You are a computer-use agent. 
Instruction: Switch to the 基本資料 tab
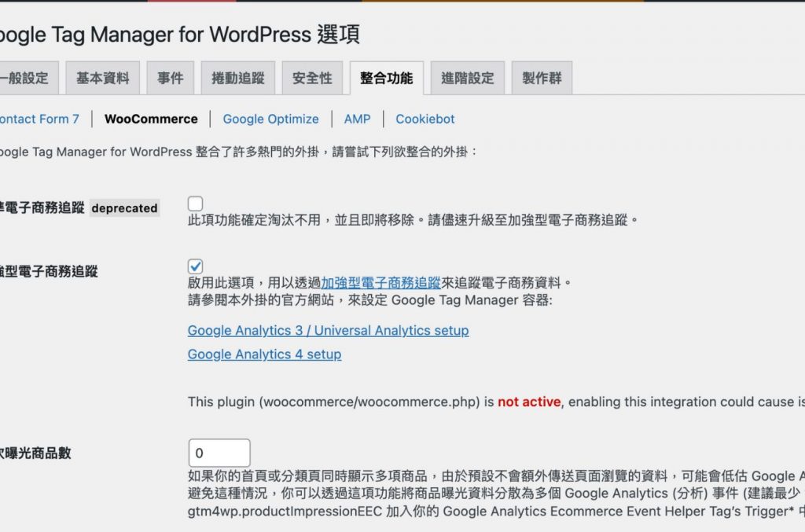(103, 78)
